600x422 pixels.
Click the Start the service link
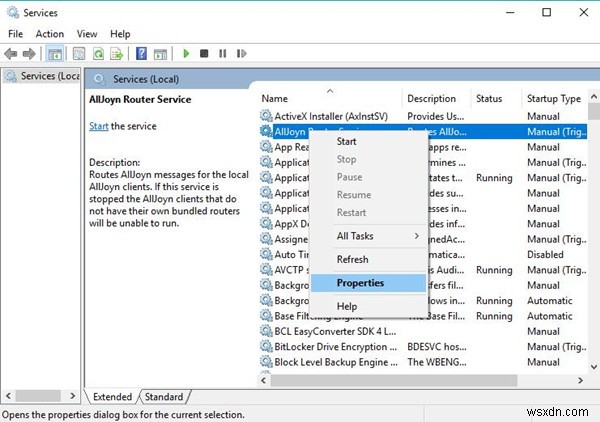click(x=98, y=126)
